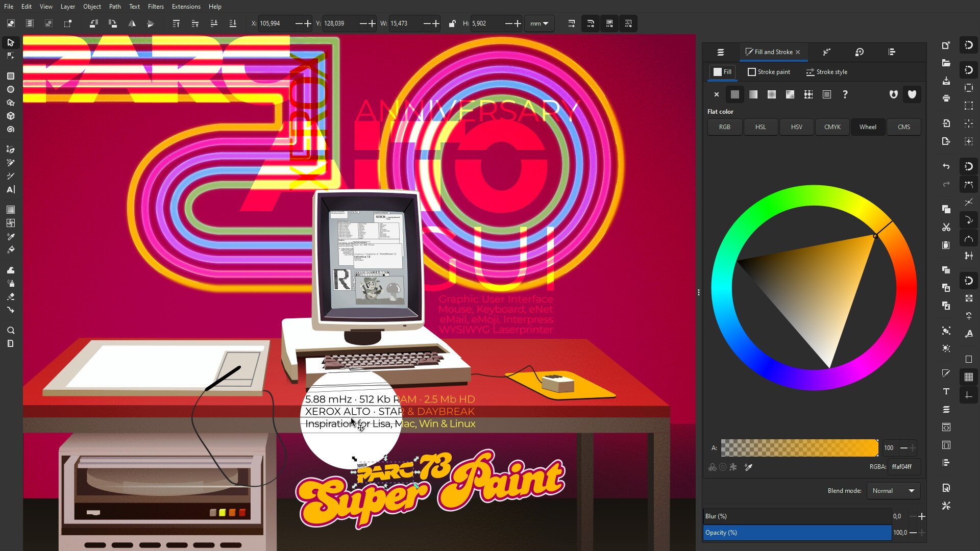Switch to HSV color mode
980x551 pixels.
coord(796,127)
